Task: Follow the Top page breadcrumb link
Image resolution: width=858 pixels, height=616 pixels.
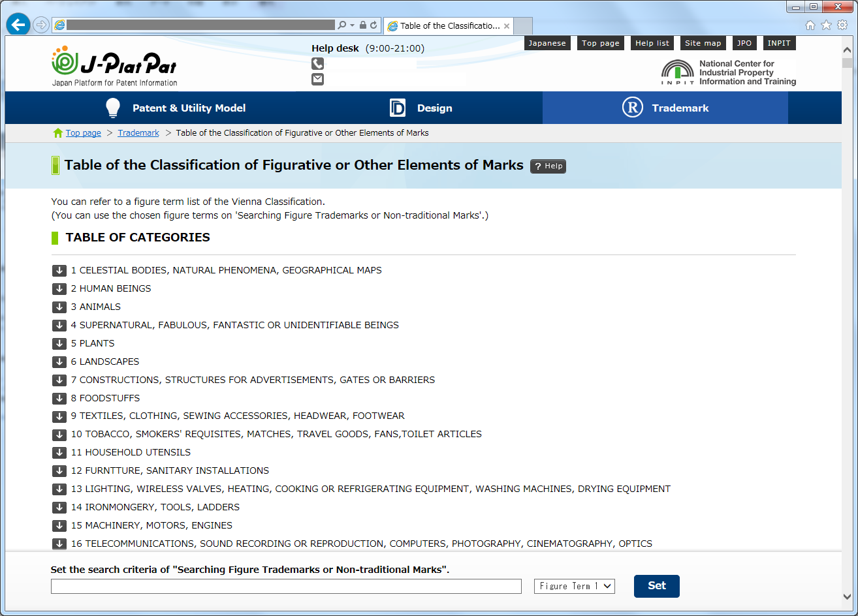Action: (83, 133)
